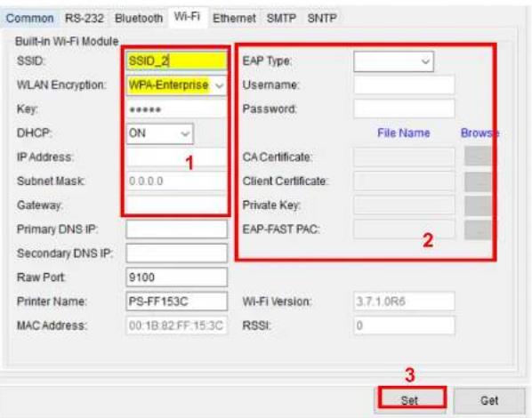Browse for EAP-FAST PAC file
This screenshot has height=418, width=532.
[478, 229]
